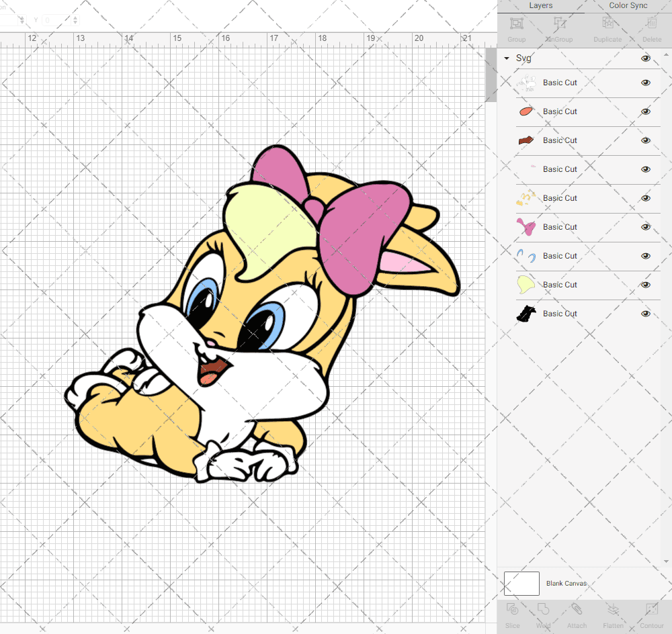Toggle eye for tiny pink nose layer
The image size is (672, 634).
click(x=645, y=169)
